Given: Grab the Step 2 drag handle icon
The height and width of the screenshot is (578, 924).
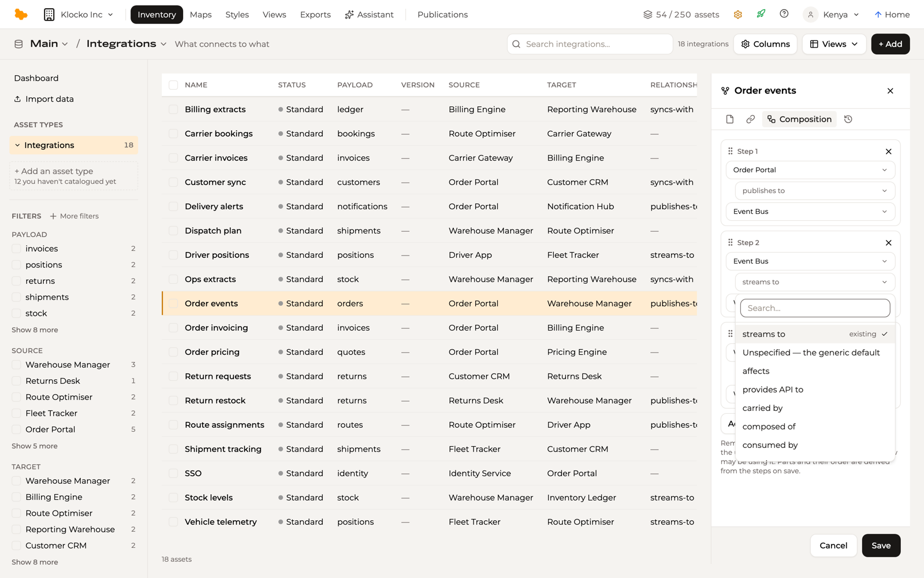Looking at the screenshot, I should (x=730, y=242).
